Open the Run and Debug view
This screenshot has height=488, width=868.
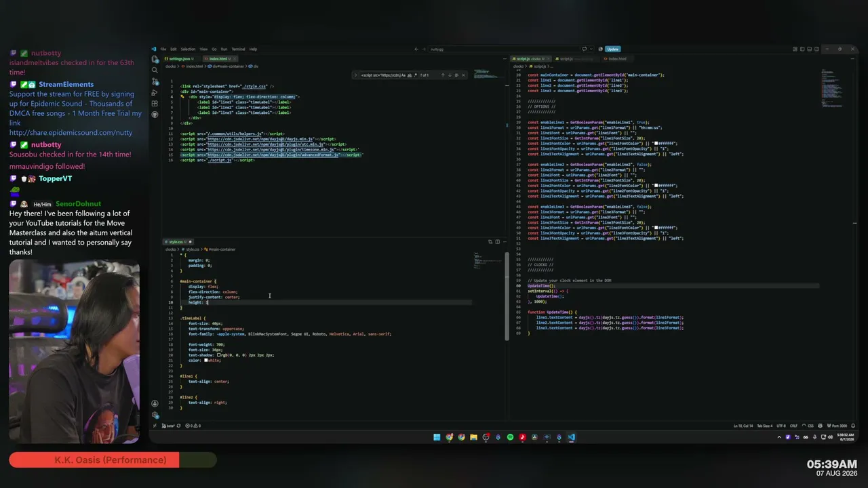click(155, 92)
